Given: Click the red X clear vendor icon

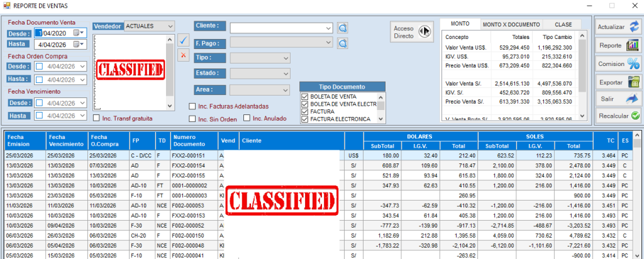Looking at the screenshot, I should [184, 55].
